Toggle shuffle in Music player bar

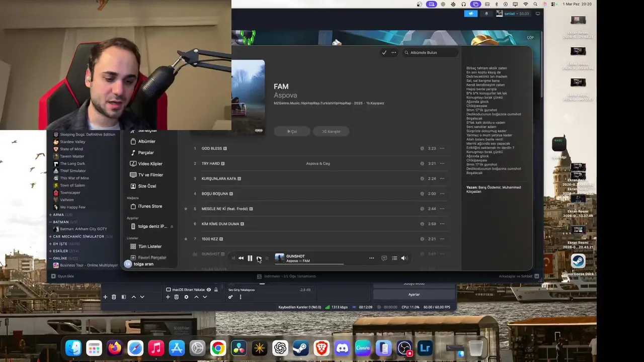coord(233,258)
